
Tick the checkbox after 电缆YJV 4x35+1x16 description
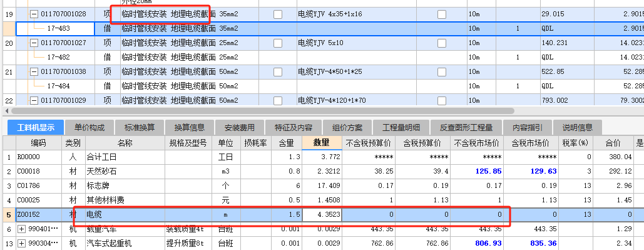pyautogui.click(x=442, y=14)
